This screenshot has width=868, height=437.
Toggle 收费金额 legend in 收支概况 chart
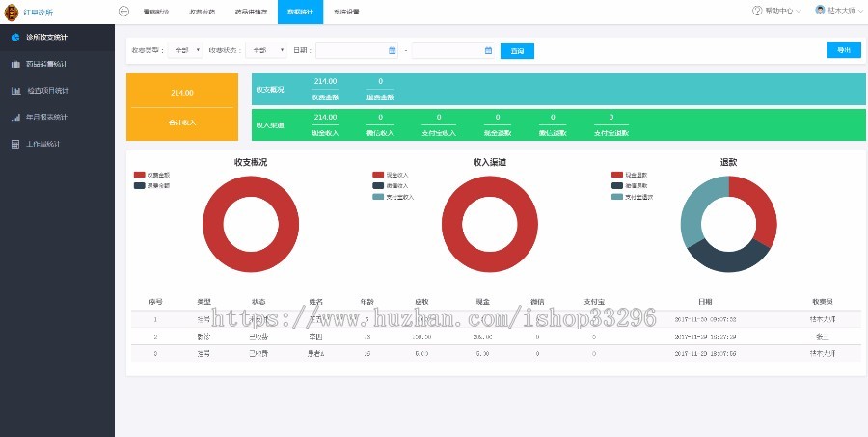151,175
